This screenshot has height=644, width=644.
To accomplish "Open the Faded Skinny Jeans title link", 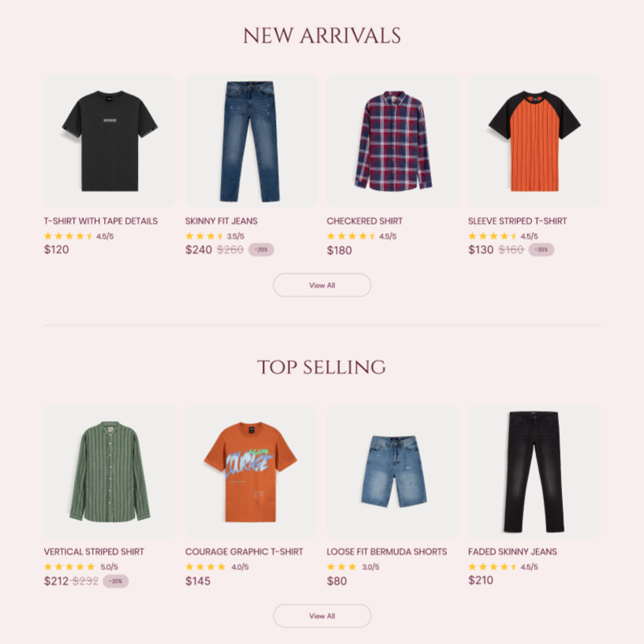I will pos(512,552).
